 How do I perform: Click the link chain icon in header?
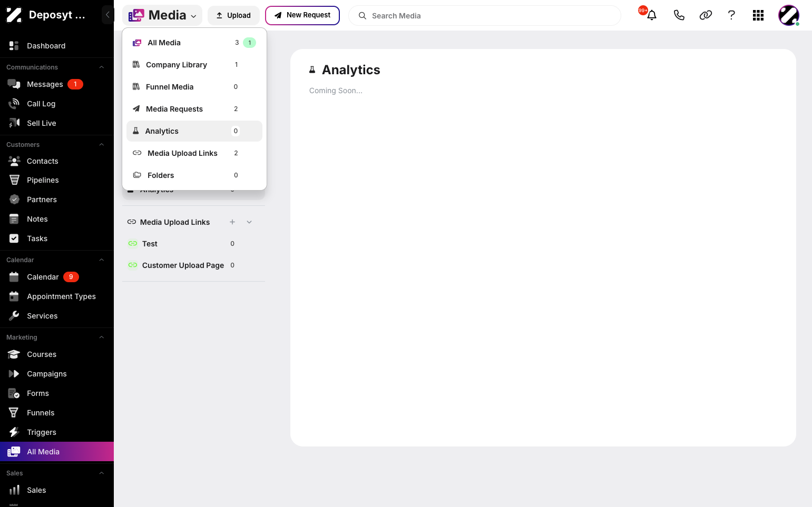point(706,15)
